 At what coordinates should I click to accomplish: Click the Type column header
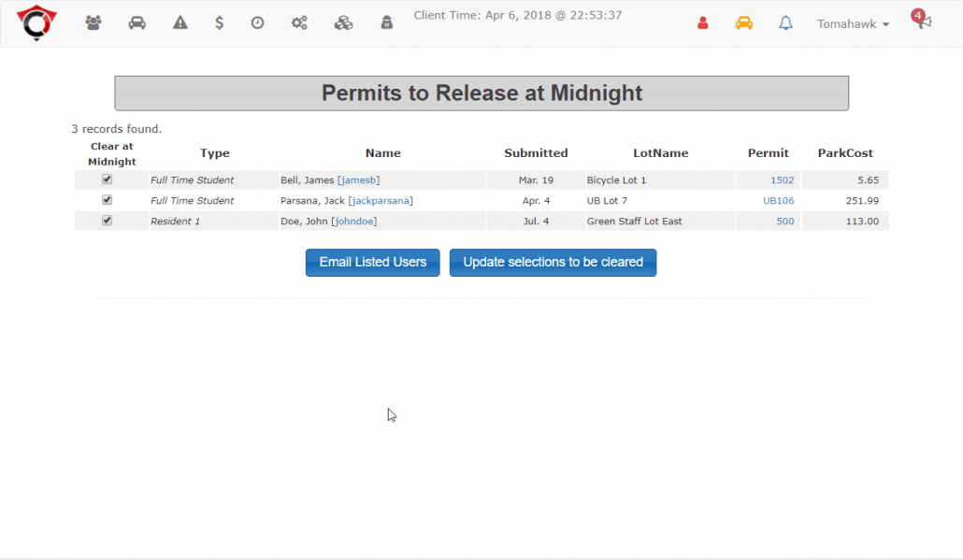(215, 153)
